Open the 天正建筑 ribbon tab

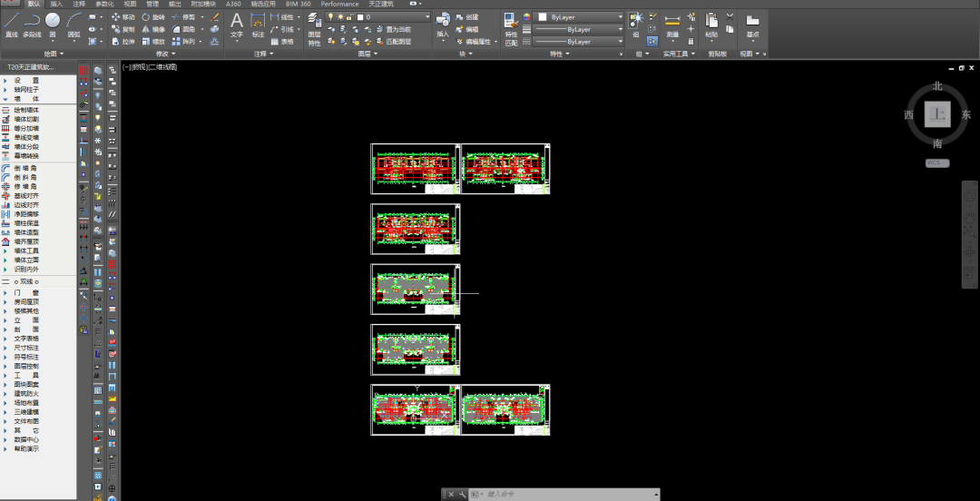(x=380, y=4)
